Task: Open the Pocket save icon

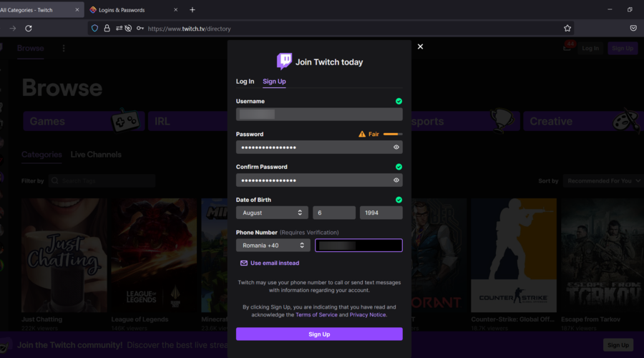Action: [633, 29]
